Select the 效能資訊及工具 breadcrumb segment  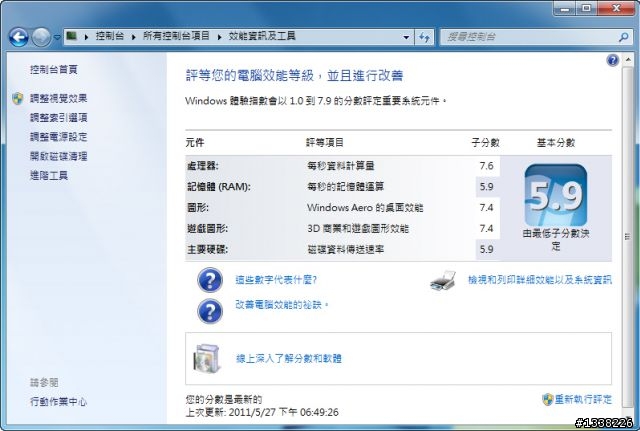coord(262,36)
